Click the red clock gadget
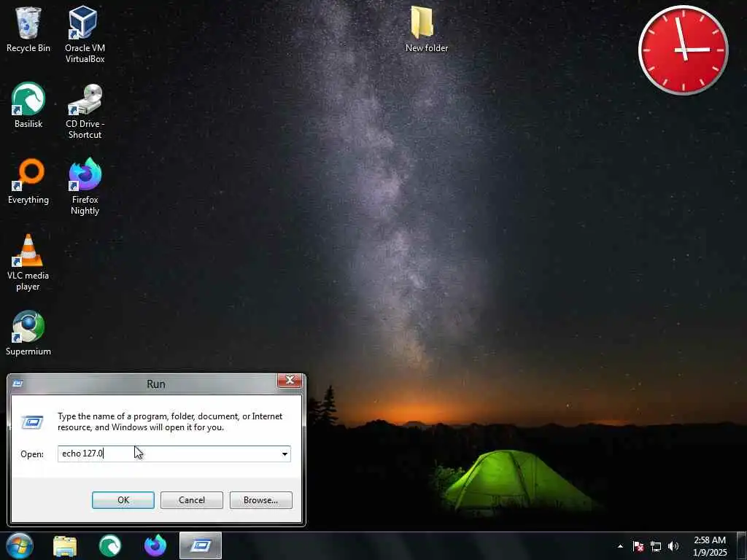The height and width of the screenshot is (560, 747). (x=683, y=50)
